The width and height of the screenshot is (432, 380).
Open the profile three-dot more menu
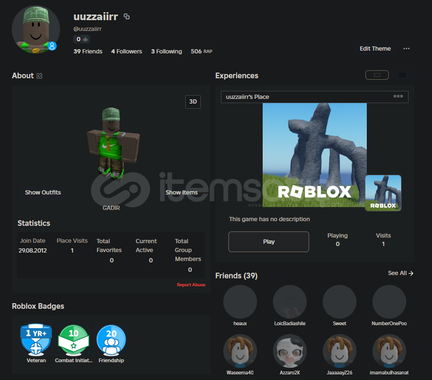[406, 49]
